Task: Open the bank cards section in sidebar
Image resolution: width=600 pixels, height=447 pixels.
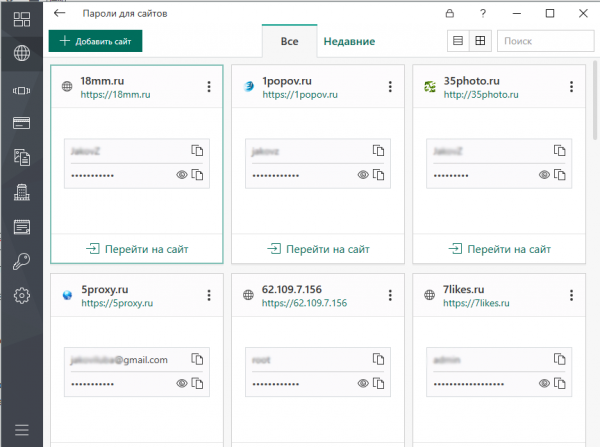Action: pyautogui.click(x=22, y=123)
